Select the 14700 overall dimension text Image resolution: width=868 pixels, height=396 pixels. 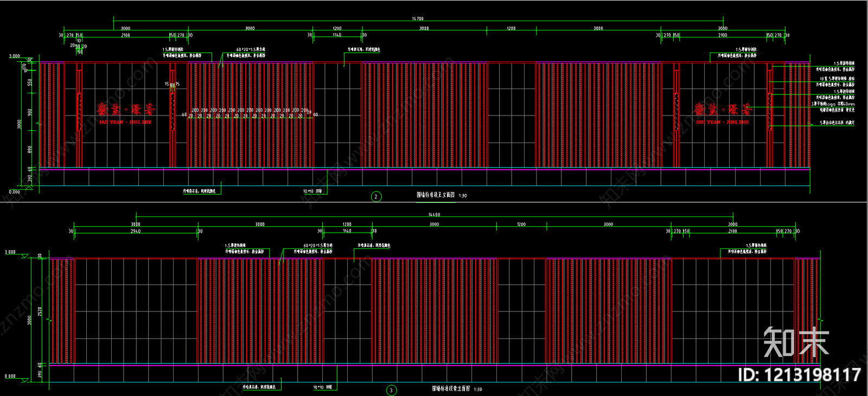coord(417,19)
